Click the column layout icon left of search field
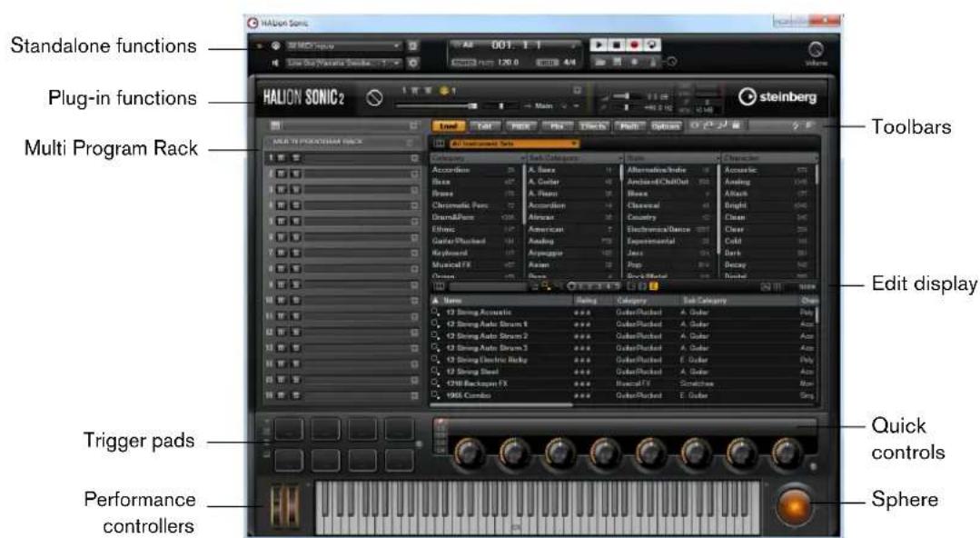 [439, 286]
